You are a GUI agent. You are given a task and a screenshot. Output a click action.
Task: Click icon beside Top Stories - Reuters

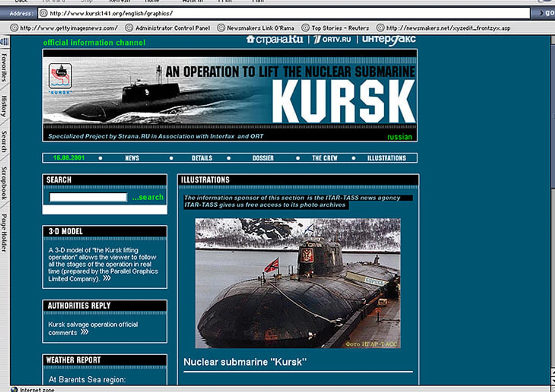(305, 28)
